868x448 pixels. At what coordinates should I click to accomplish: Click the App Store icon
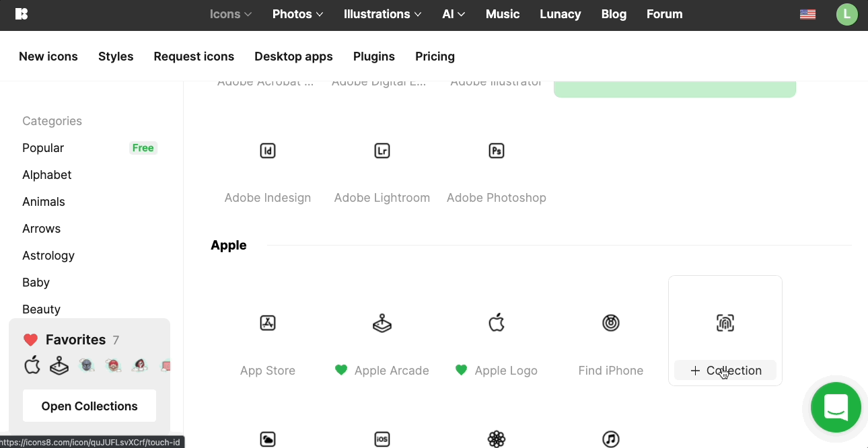[268, 324]
